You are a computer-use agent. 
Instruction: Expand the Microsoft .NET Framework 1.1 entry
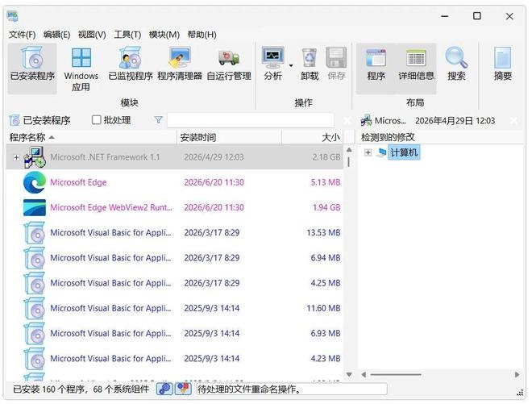16,157
